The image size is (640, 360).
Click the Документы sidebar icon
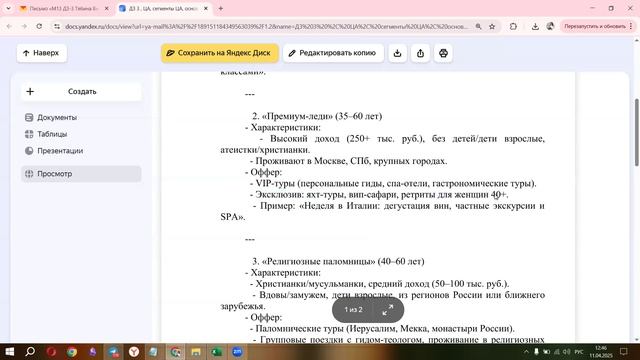point(29,118)
